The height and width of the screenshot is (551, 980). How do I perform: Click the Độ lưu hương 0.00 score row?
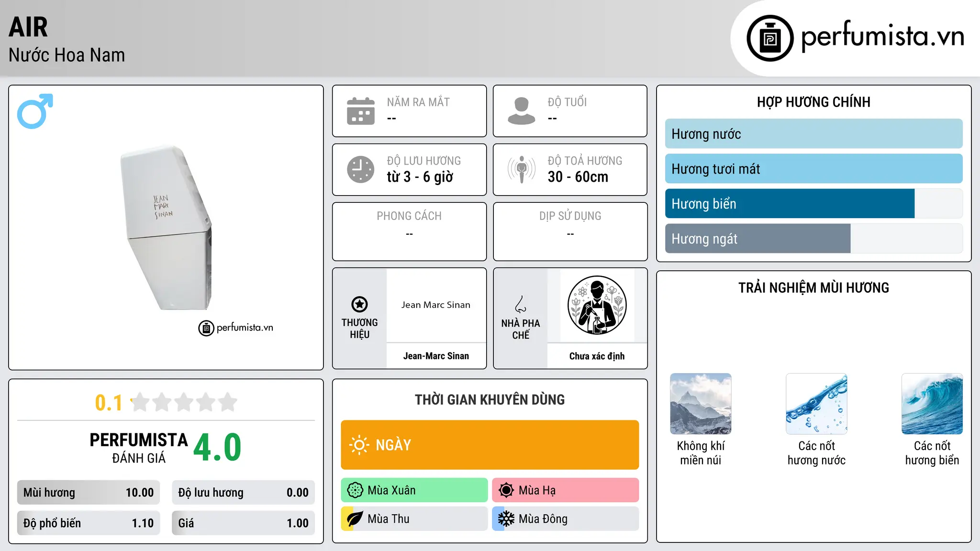[x=244, y=493]
